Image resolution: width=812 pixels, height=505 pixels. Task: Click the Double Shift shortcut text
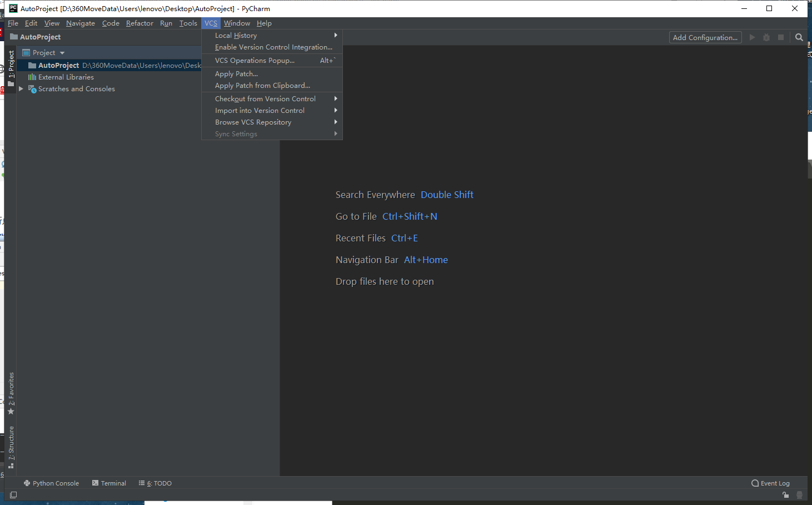coord(447,195)
